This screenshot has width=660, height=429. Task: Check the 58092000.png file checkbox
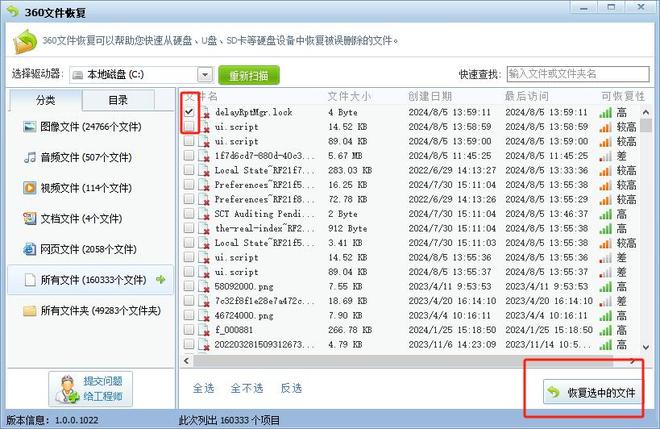pyautogui.click(x=189, y=286)
